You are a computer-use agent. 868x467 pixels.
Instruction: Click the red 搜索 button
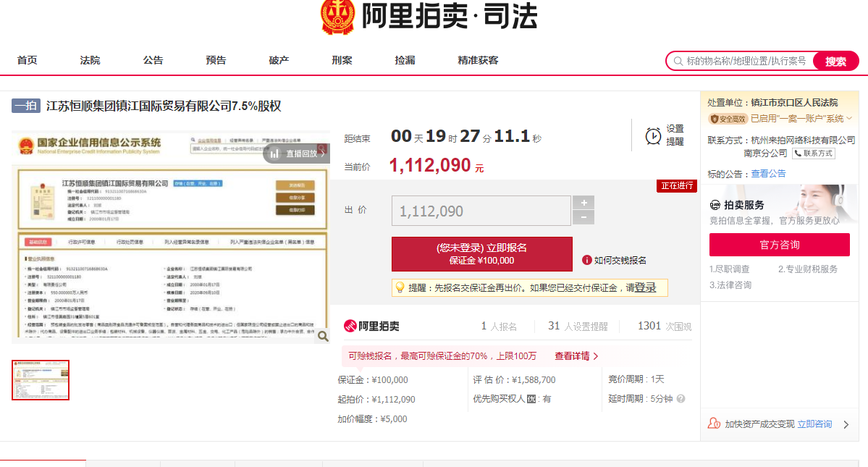(835, 61)
